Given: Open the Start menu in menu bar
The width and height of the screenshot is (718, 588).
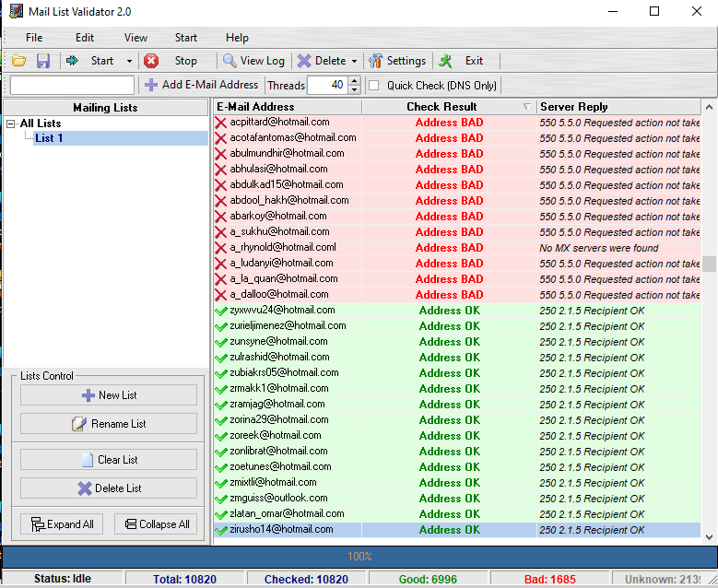Looking at the screenshot, I should (x=186, y=38).
